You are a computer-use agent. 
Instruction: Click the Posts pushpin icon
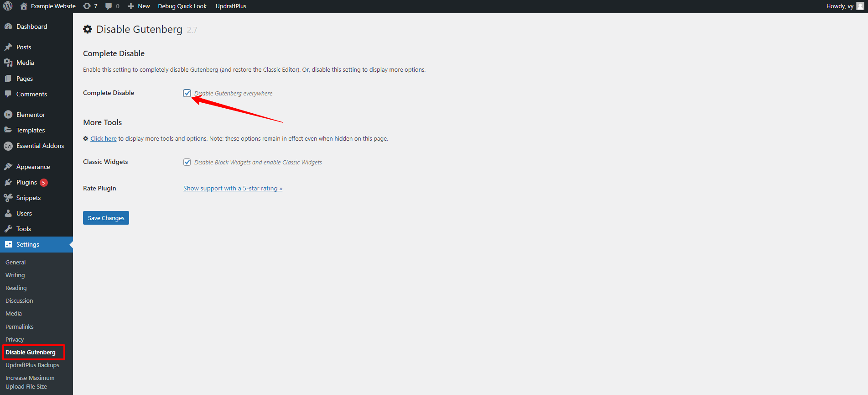pyautogui.click(x=8, y=47)
